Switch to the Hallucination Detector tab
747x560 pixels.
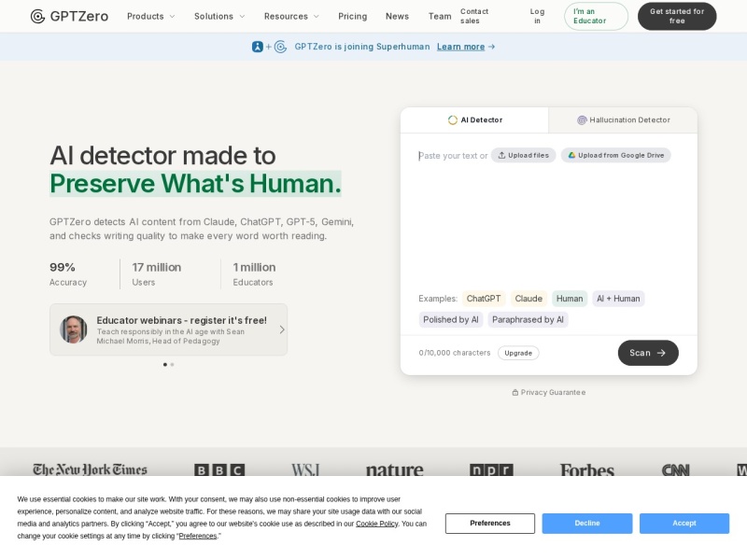click(x=623, y=120)
